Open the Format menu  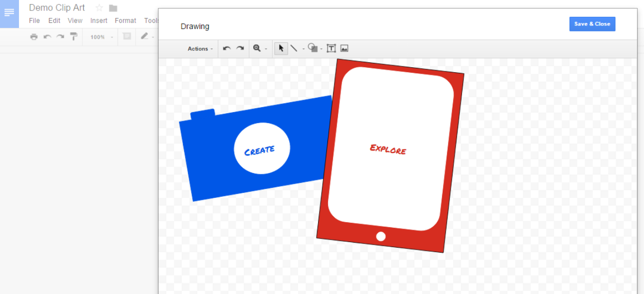tap(125, 20)
